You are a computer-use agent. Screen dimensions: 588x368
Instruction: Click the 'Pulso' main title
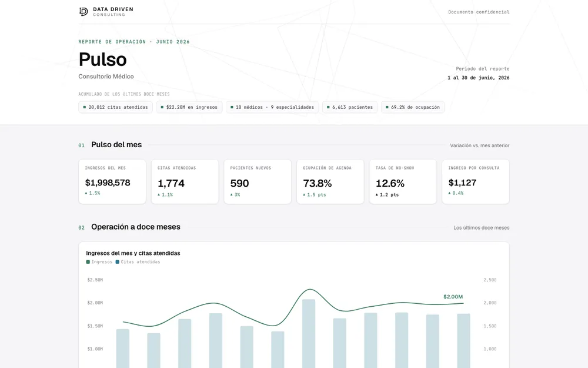click(x=103, y=59)
